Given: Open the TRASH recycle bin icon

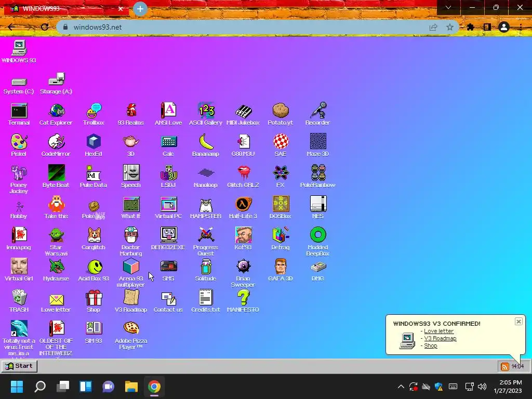Looking at the screenshot, I should [19, 301].
